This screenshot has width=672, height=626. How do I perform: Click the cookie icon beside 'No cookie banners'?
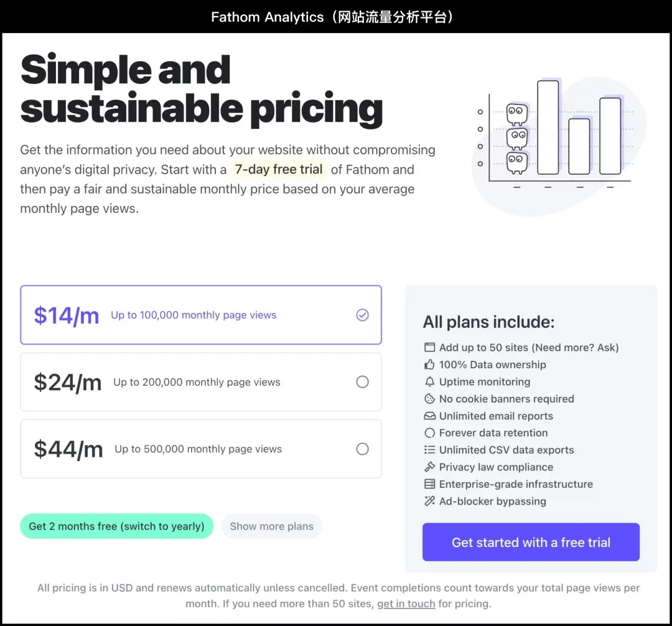pos(429,399)
